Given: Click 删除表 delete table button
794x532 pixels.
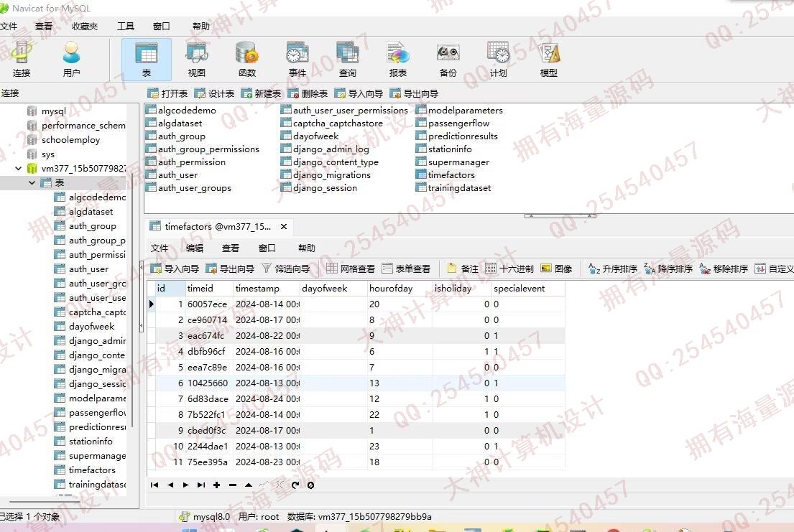Looking at the screenshot, I should pyautogui.click(x=308, y=93).
